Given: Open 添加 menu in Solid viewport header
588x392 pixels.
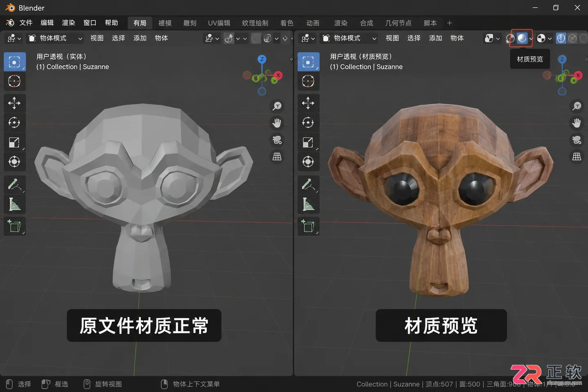Looking at the screenshot, I should point(140,38).
